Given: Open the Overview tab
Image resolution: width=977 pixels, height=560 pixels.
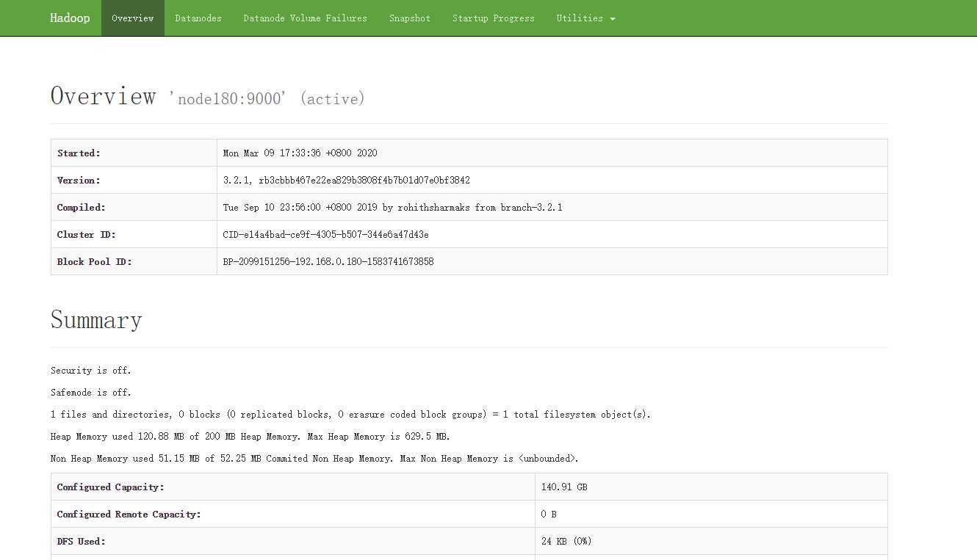Looking at the screenshot, I should pos(133,18).
